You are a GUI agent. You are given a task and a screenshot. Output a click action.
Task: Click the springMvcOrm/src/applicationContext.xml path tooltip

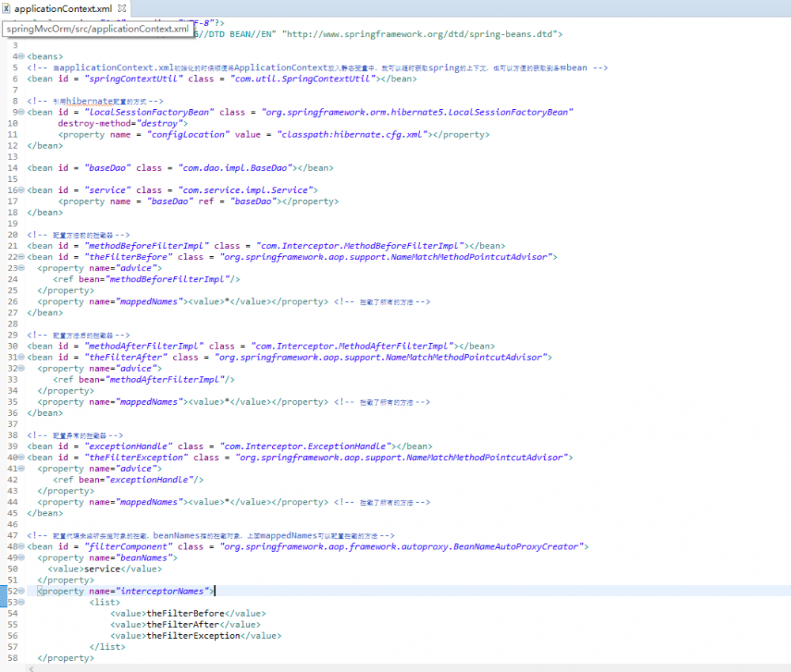coord(98,28)
